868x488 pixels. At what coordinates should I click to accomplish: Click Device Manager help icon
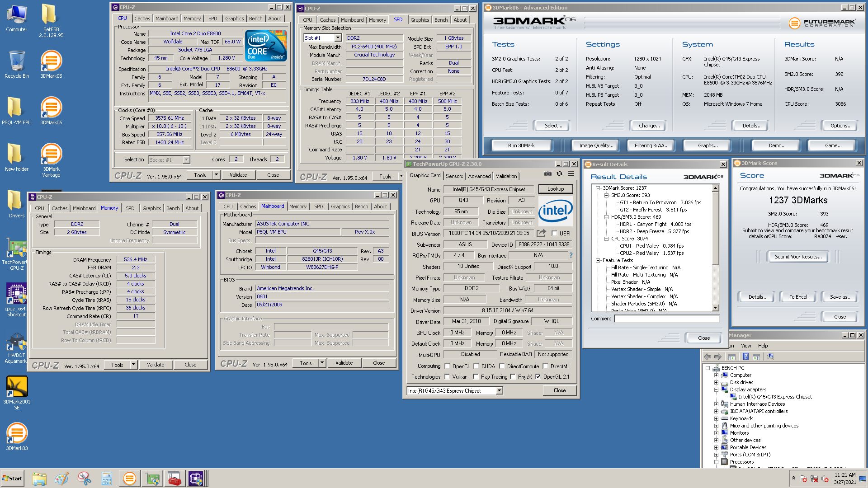tap(745, 357)
